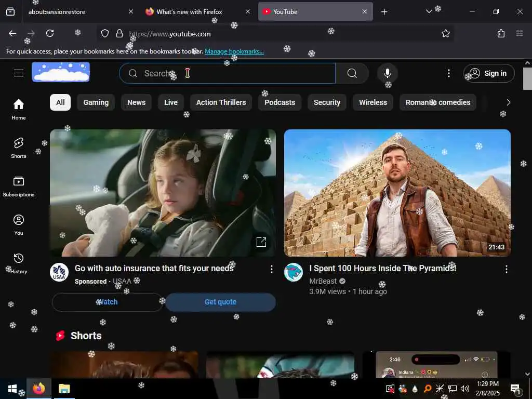The width and height of the screenshot is (532, 399).
Task: Close the What's new with Firefox tab
Action: [x=248, y=11]
